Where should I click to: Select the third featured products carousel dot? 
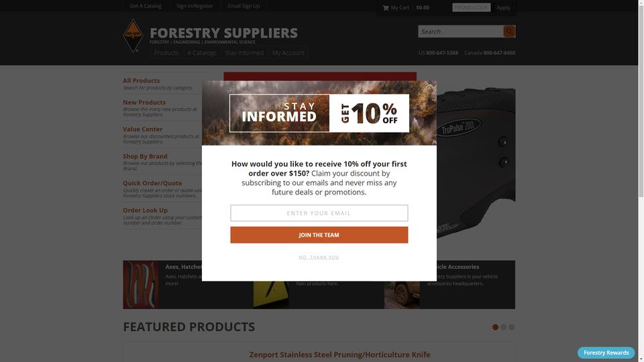[511, 327]
